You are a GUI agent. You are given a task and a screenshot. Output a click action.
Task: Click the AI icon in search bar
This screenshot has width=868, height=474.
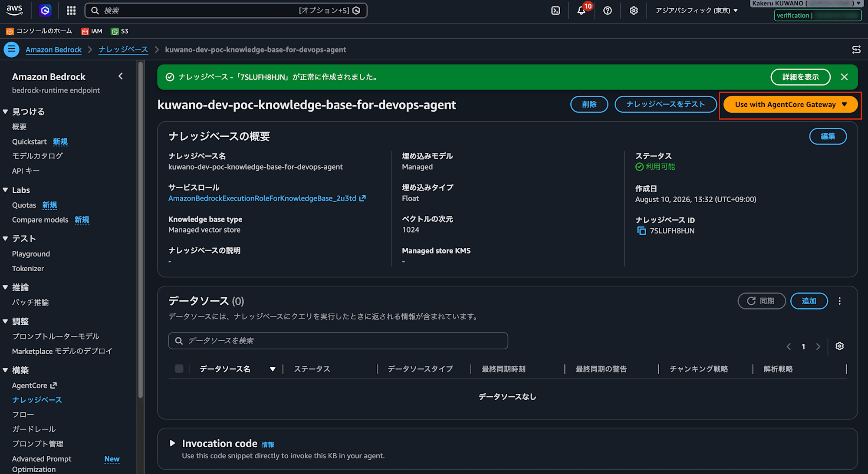pyautogui.click(x=356, y=10)
